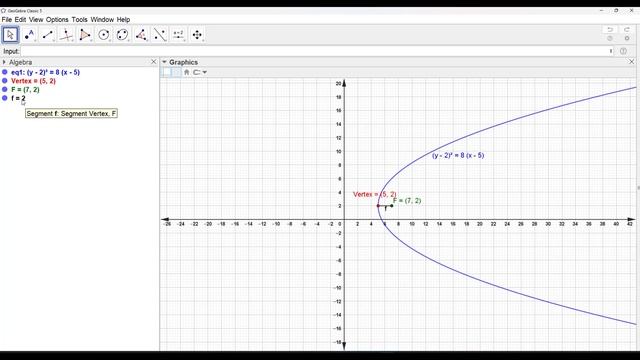Click inside the Input bar field
The width and height of the screenshot is (640, 360).
(x=314, y=51)
